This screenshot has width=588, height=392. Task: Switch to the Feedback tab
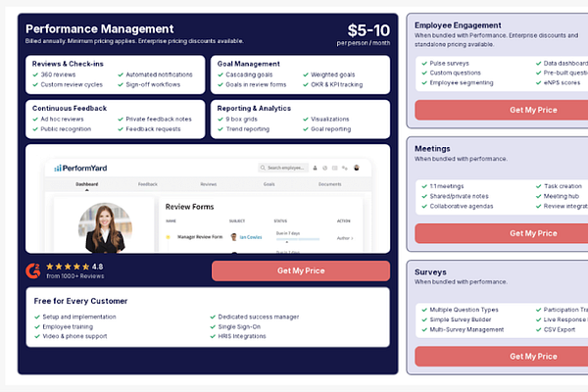click(x=148, y=184)
